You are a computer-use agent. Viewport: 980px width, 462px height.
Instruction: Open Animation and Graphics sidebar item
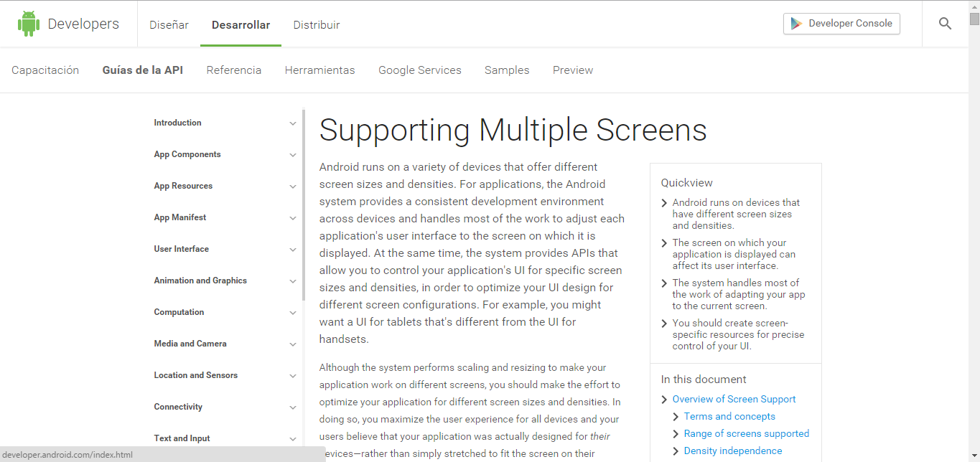click(200, 281)
